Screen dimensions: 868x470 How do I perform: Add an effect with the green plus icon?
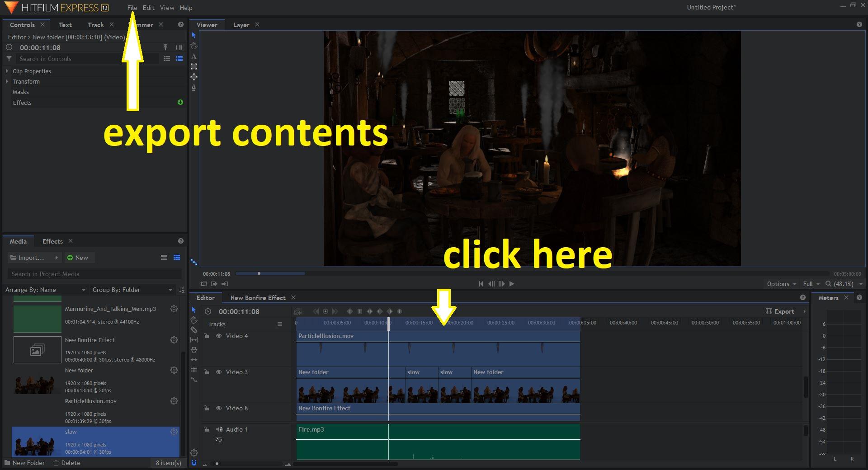coord(180,103)
